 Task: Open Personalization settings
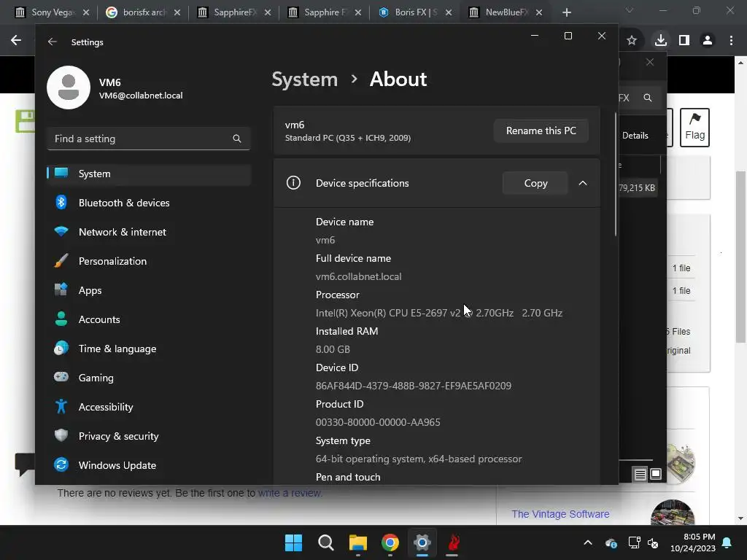tap(149, 261)
